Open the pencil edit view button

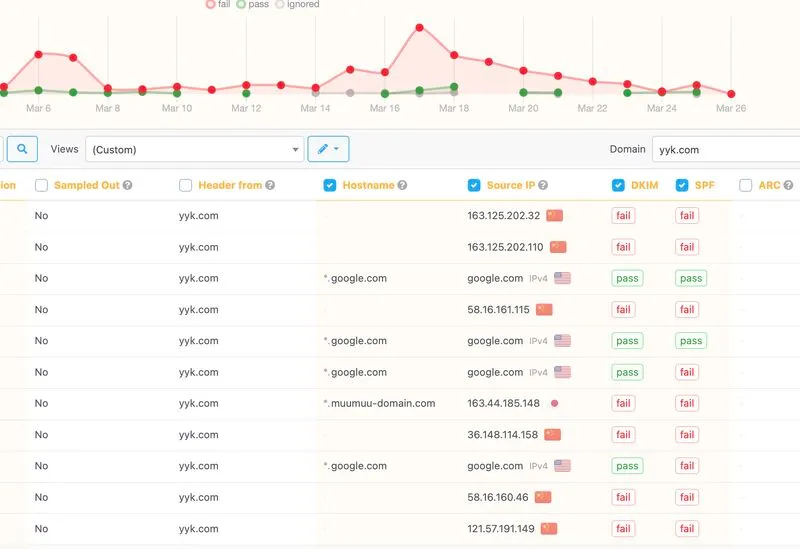[328, 149]
